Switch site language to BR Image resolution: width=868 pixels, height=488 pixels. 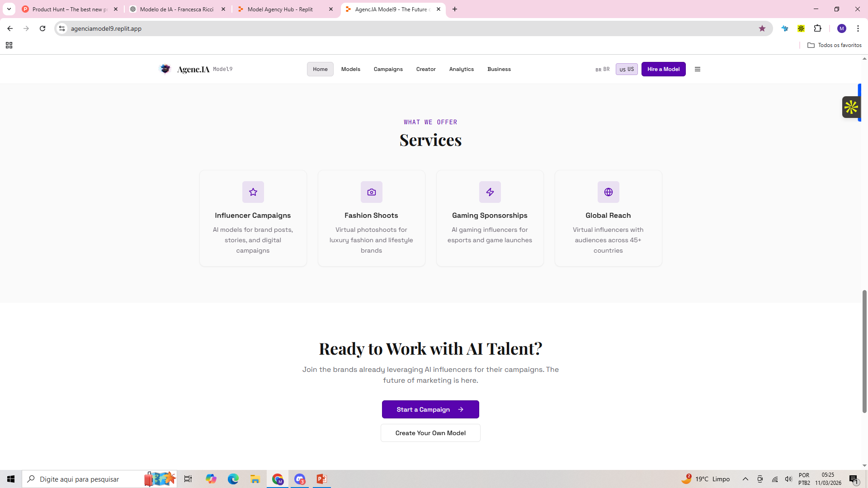(x=603, y=69)
